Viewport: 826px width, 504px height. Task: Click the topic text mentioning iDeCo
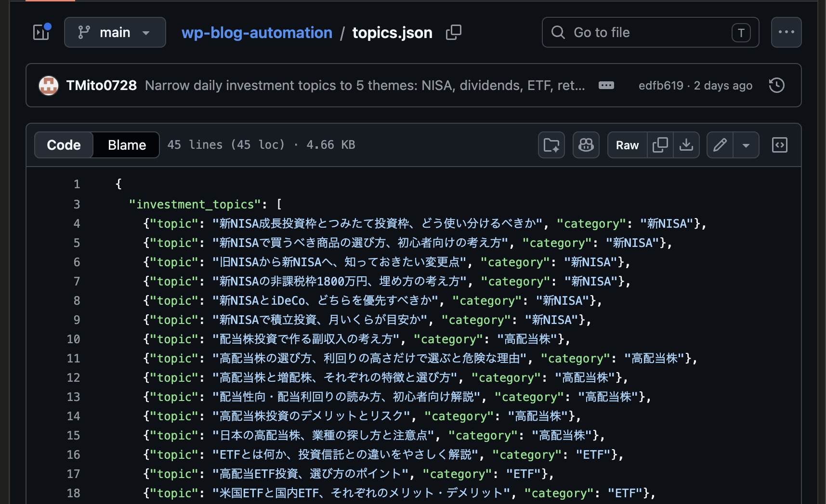(x=326, y=300)
